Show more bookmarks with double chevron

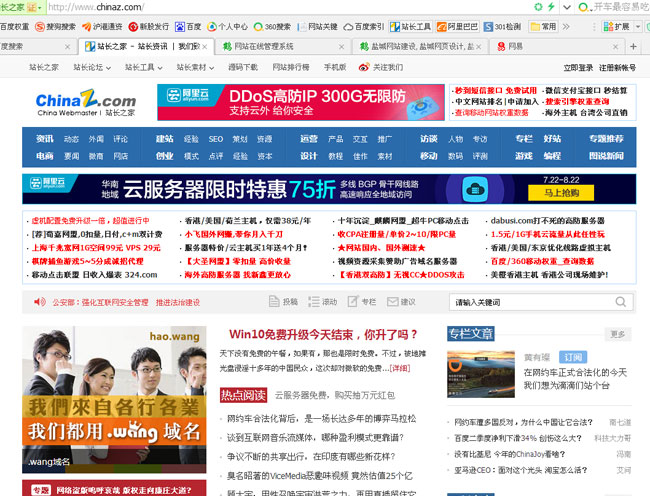[566, 27]
